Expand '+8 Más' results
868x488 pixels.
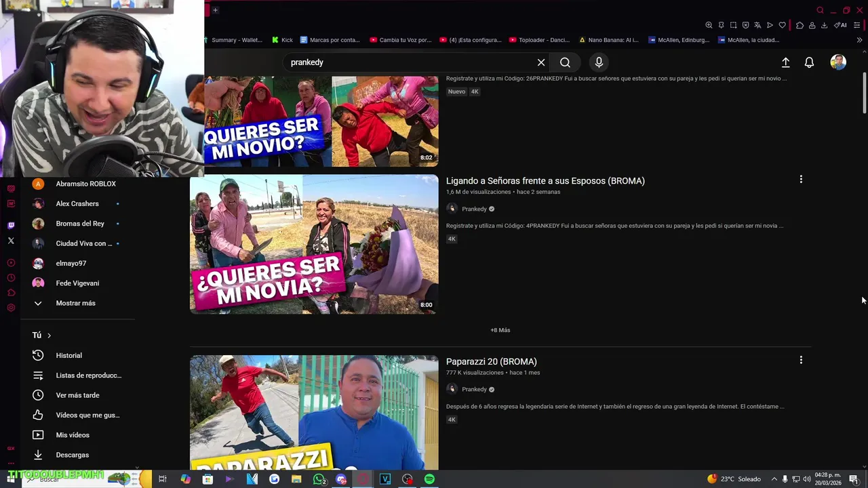[x=500, y=330]
